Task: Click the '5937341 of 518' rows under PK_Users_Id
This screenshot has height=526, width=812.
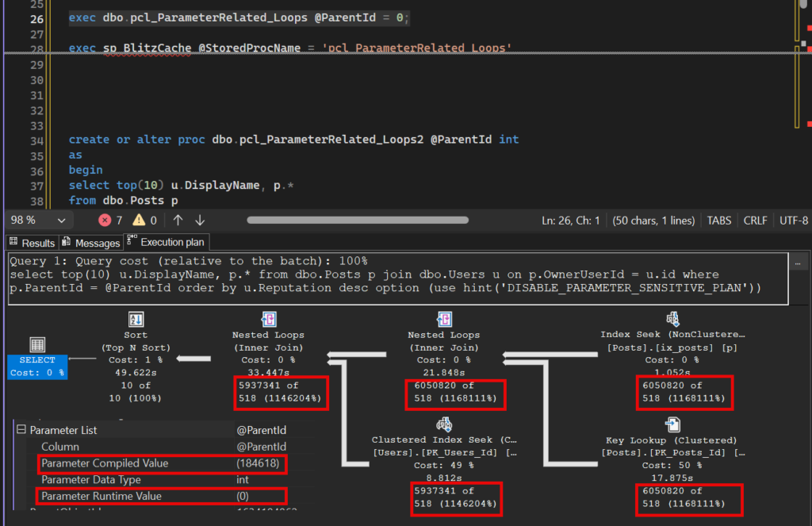Action: pyautogui.click(x=456, y=497)
